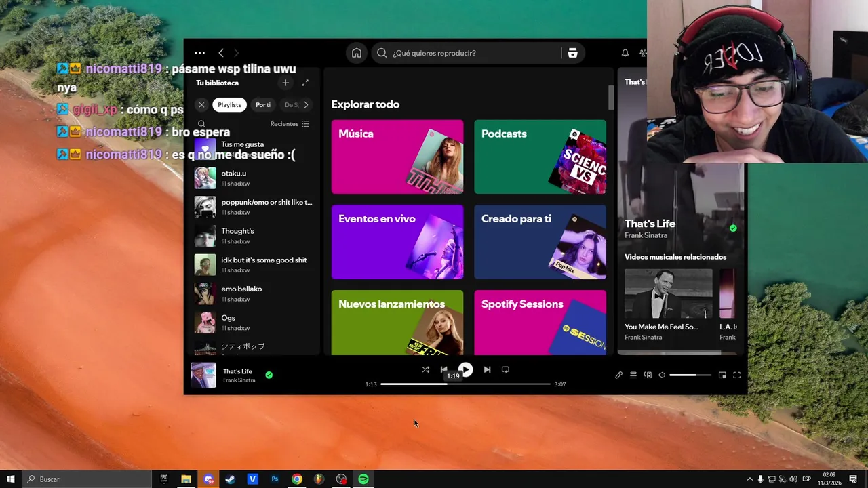Toggle the green checkmark in the Now Playing panel
The width and height of the screenshot is (868, 488).
733,228
